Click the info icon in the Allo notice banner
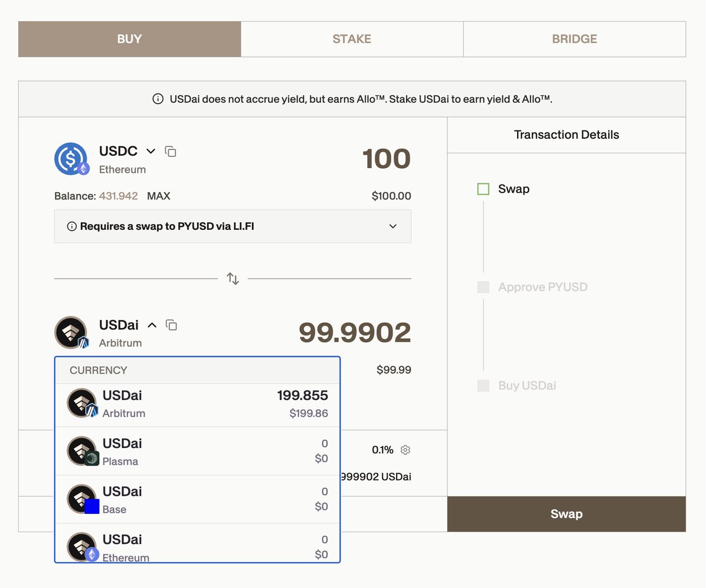 click(158, 99)
